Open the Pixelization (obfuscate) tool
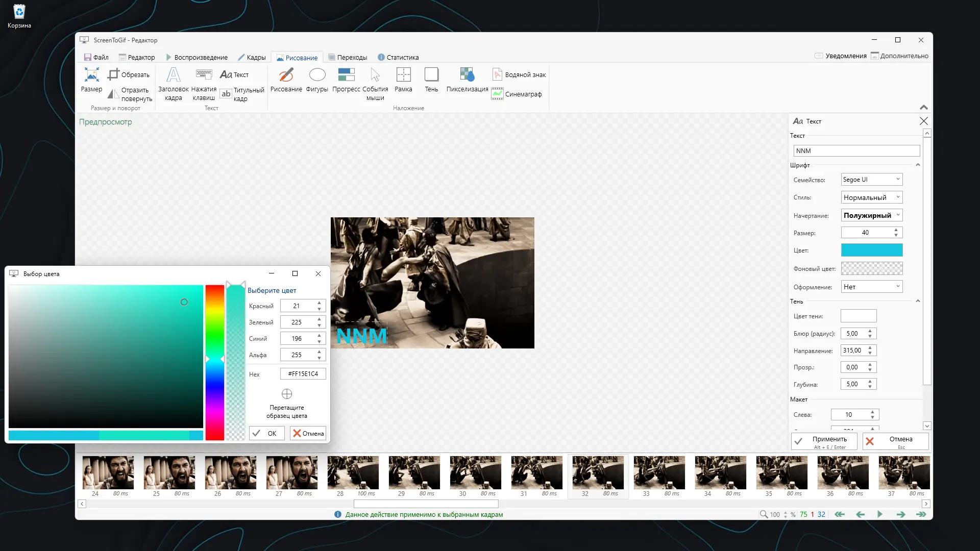 click(467, 76)
